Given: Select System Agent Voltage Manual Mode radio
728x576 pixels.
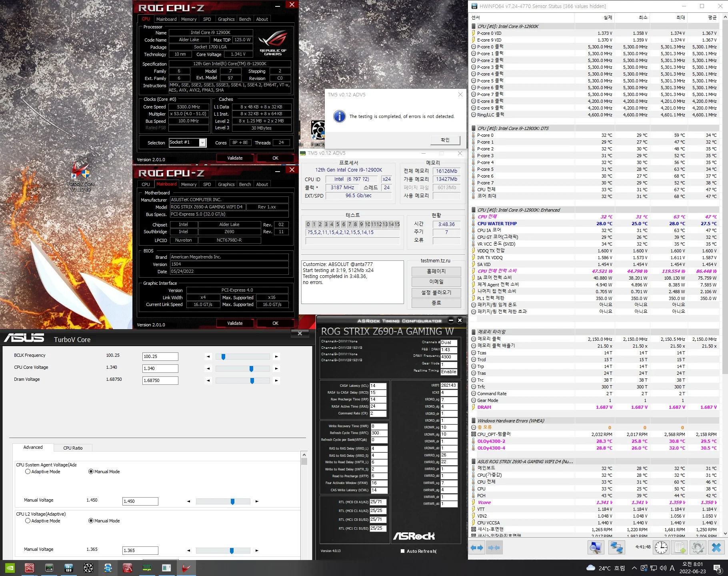Looking at the screenshot, I should tap(91, 472).
